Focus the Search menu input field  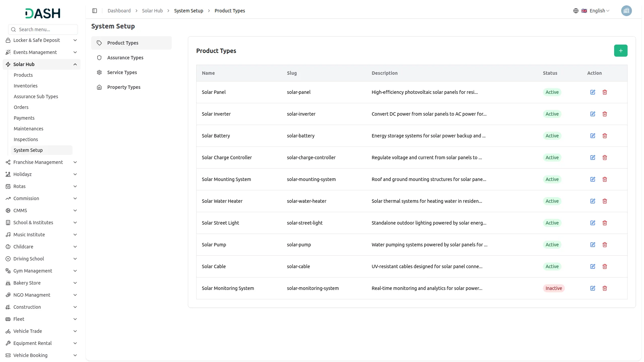pos(46,29)
